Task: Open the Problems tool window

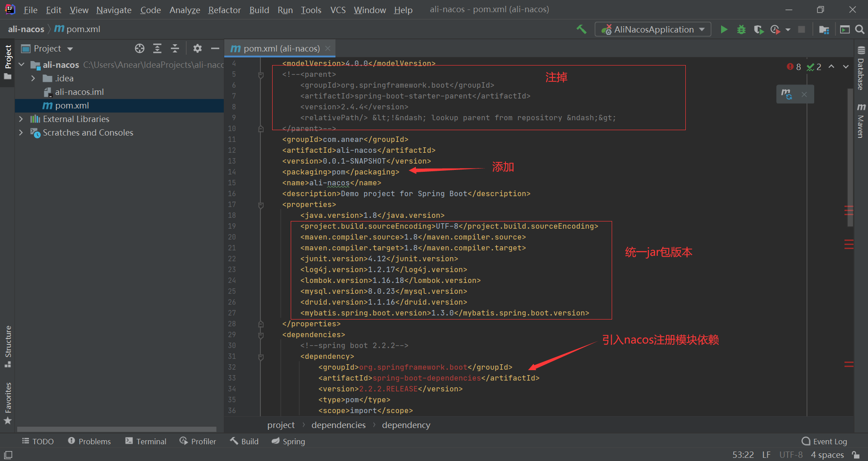Action: click(90, 442)
